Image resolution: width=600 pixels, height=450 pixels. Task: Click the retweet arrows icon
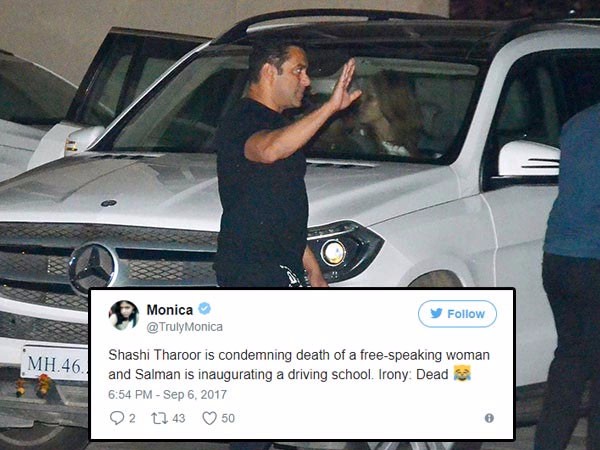[159, 418]
